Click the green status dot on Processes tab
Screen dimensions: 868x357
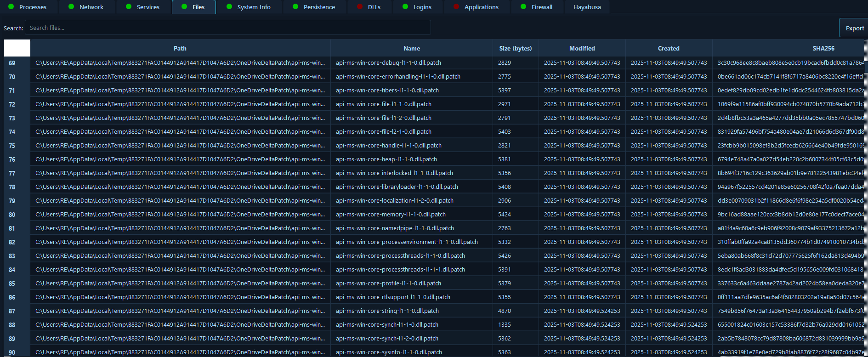coord(11,7)
